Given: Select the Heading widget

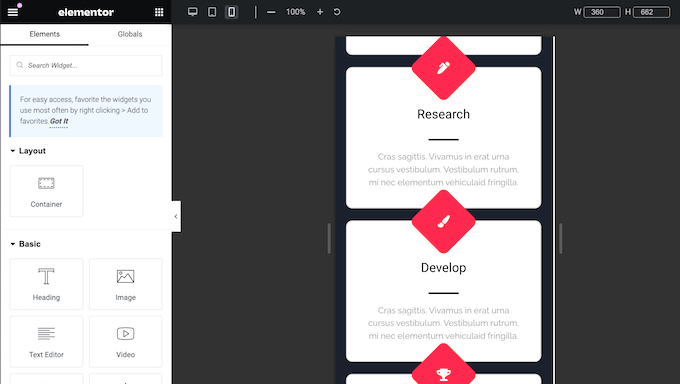Looking at the screenshot, I should 46,284.
